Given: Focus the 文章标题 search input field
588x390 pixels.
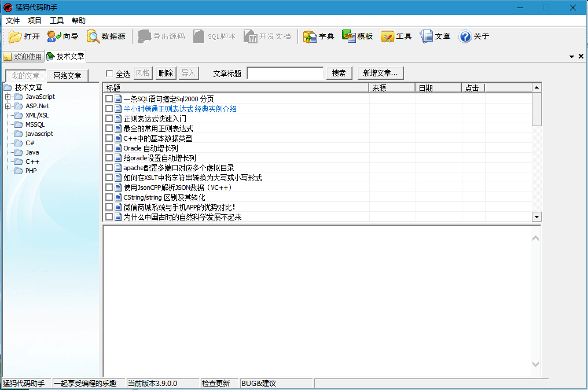Looking at the screenshot, I should pyautogui.click(x=285, y=73).
